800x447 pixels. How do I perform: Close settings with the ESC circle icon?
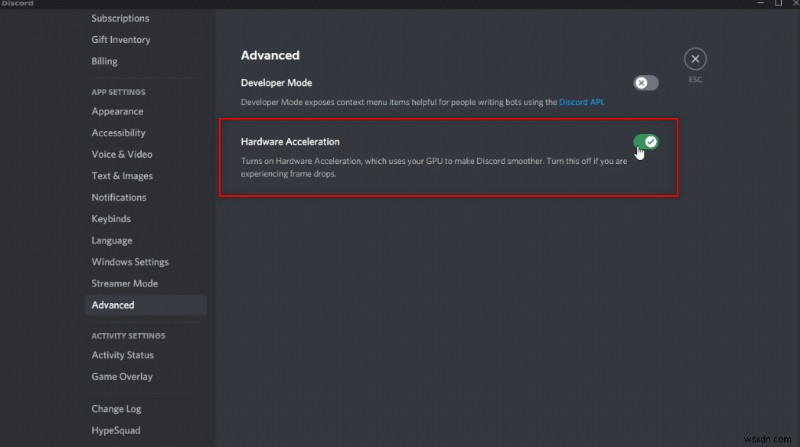(x=695, y=59)
